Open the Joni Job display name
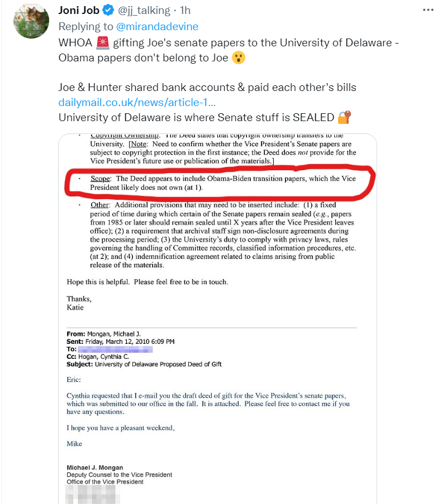 tap(80, 11)
